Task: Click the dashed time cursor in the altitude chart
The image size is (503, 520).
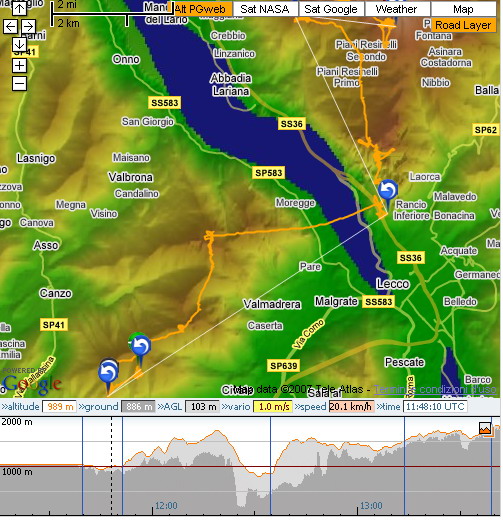Action: pyautogui.click(x=112, y=466)
